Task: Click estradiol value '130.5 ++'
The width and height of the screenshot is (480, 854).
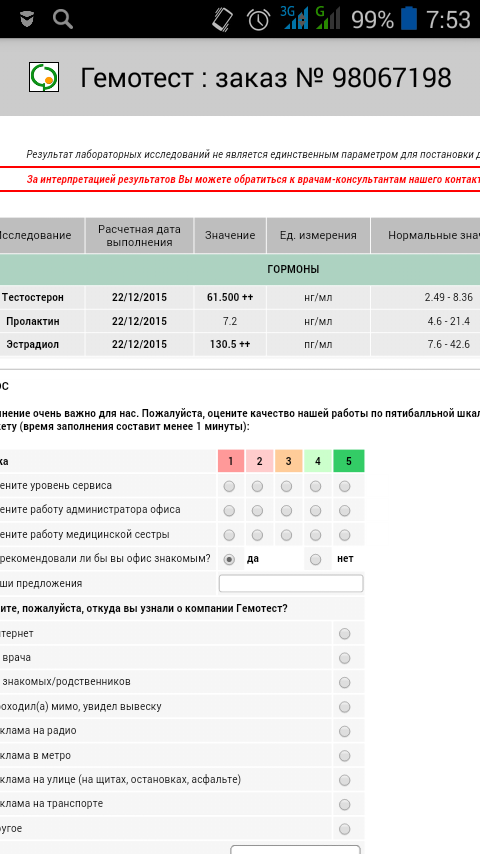Action: (x=230, y=345)
